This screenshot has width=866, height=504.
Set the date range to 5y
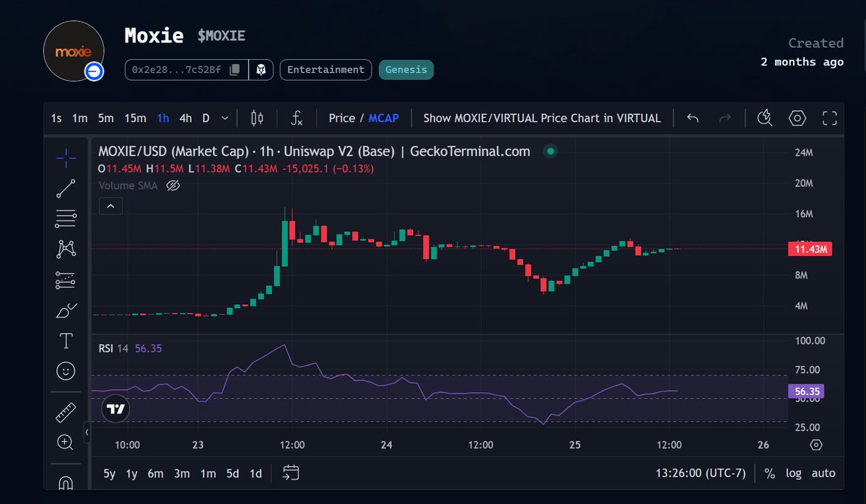click(110, 474)
